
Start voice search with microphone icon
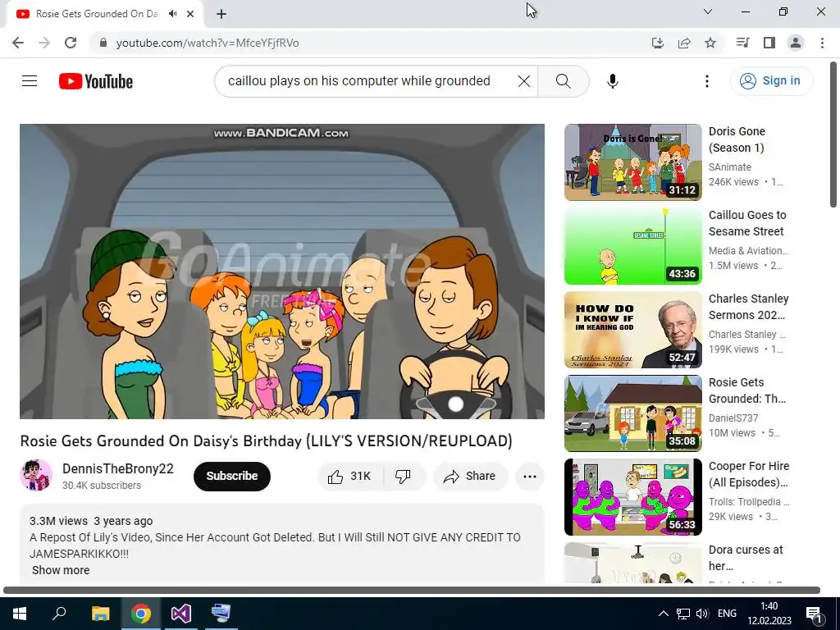(x=612, y=81)
